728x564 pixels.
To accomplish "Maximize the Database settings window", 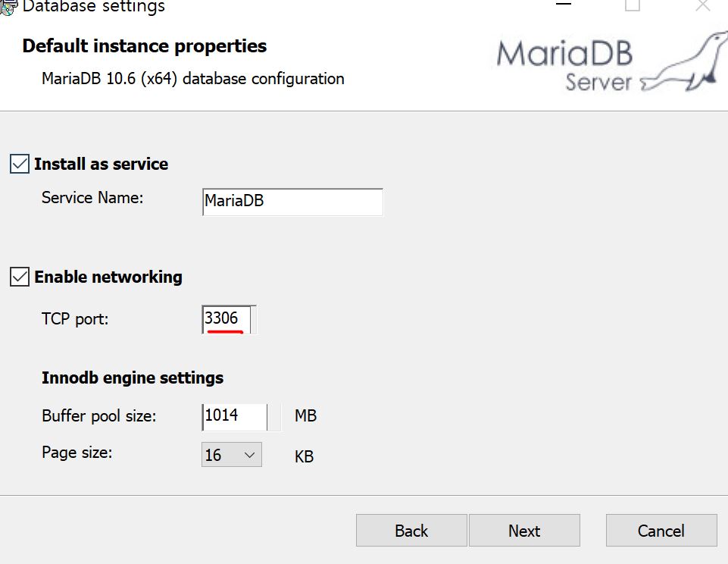I will click(x=632, y=5).
